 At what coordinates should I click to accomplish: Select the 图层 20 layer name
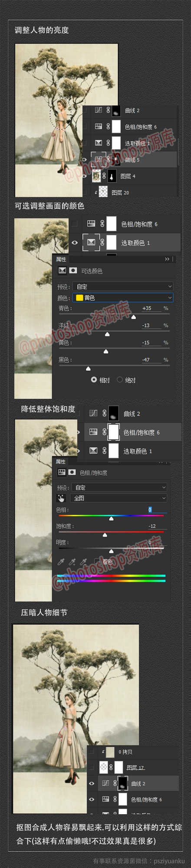120,192
